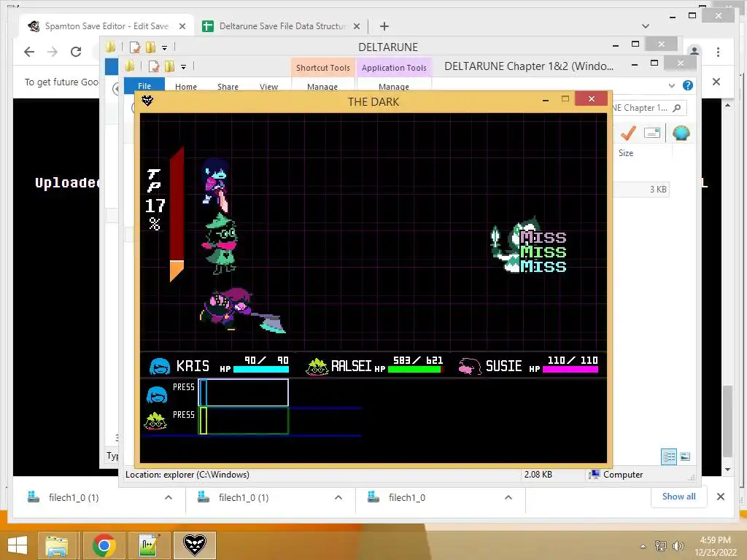Open Chrome three-dot menu
Image resolution: width=747 pixels, height=560 pixels.
718,52
